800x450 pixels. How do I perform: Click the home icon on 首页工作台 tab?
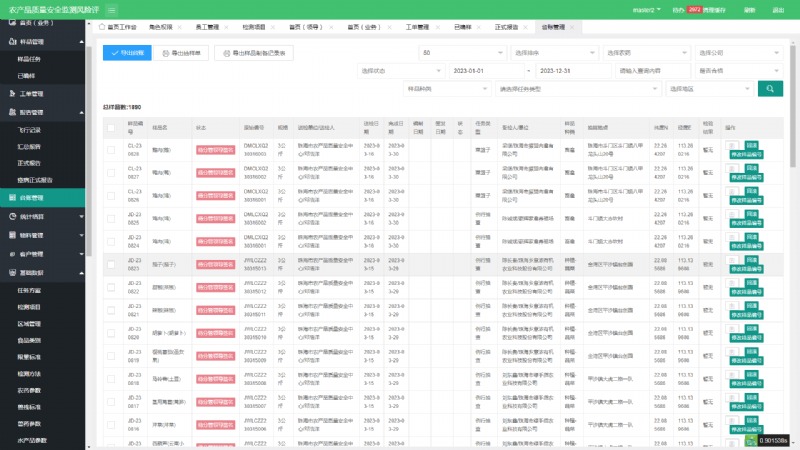(102, 27)
